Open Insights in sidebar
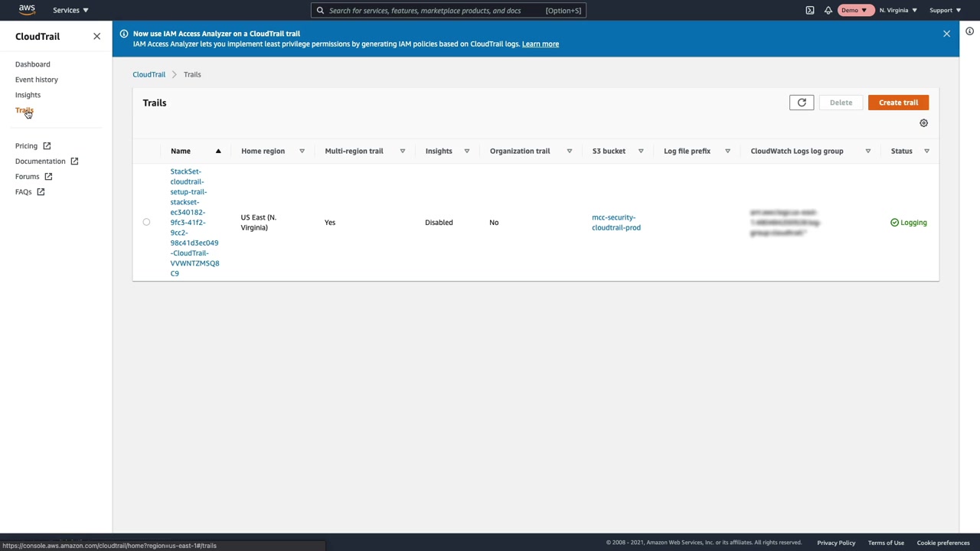 pos(28,95)
